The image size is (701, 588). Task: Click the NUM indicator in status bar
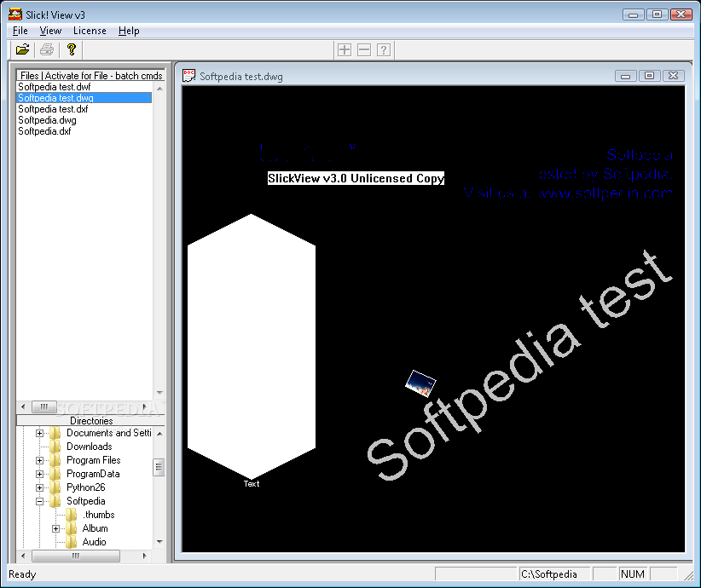pyautogui.click(x=633, y=574)
